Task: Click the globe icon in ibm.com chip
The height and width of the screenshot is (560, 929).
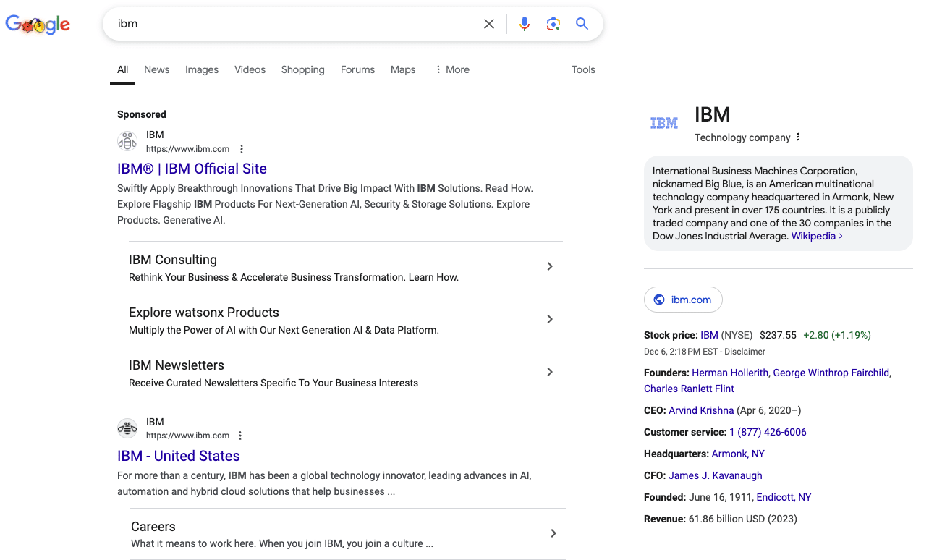Action: pos(659,300)
